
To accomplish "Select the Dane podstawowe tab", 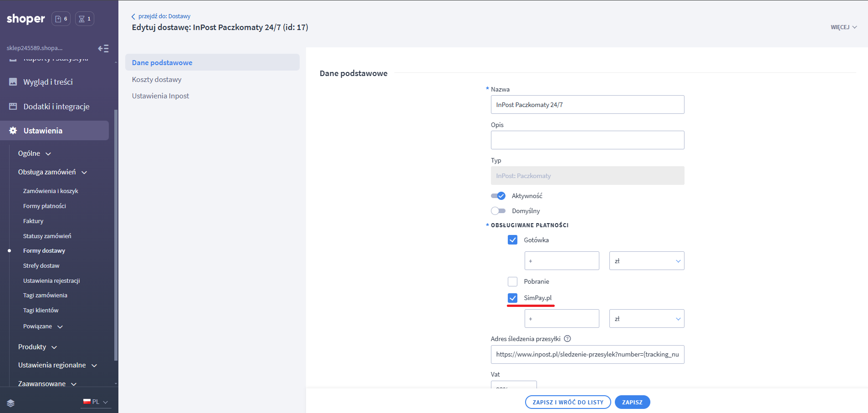I will click(212, 62).
